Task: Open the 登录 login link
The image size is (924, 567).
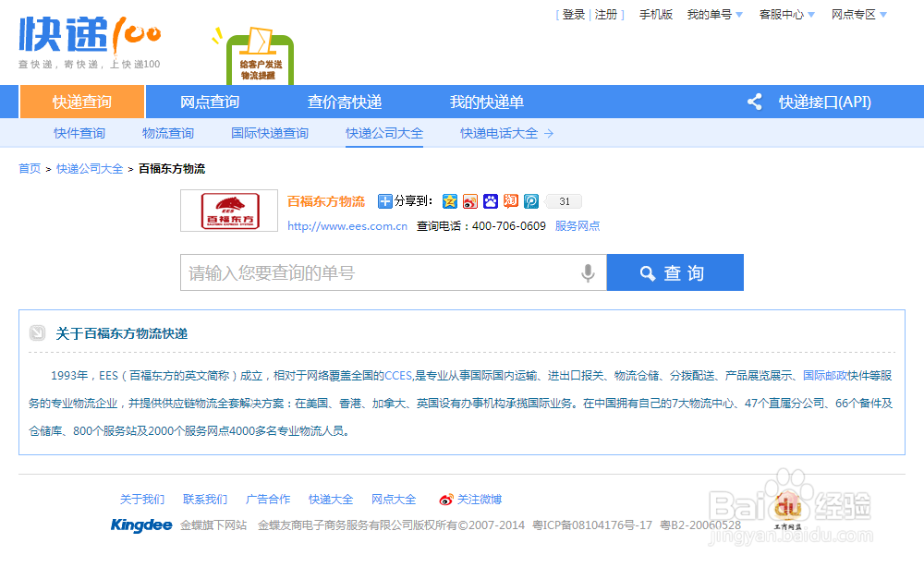Action: click(574, 15)
